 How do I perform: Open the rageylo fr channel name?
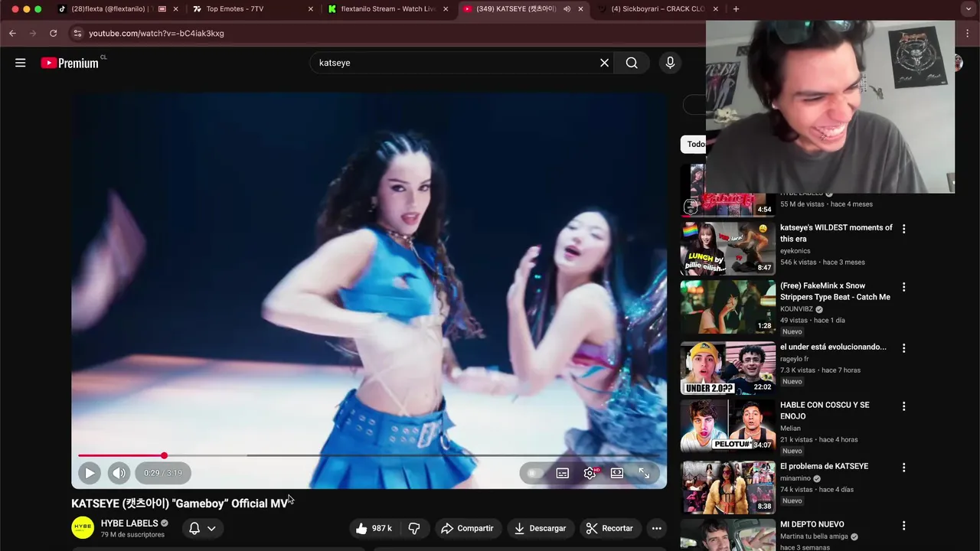[x=794, y=359]
